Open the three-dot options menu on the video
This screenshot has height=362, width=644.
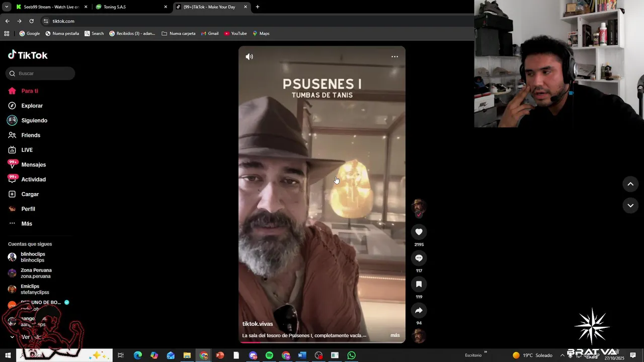click(x=394, y=57)
